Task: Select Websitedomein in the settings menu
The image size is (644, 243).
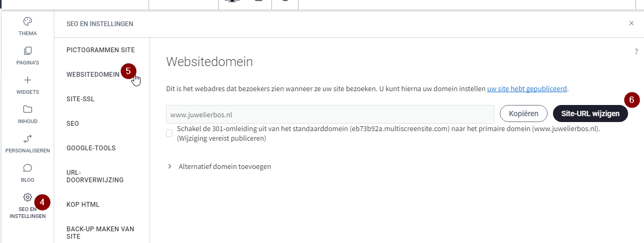Action: click(x=93, y=75)
